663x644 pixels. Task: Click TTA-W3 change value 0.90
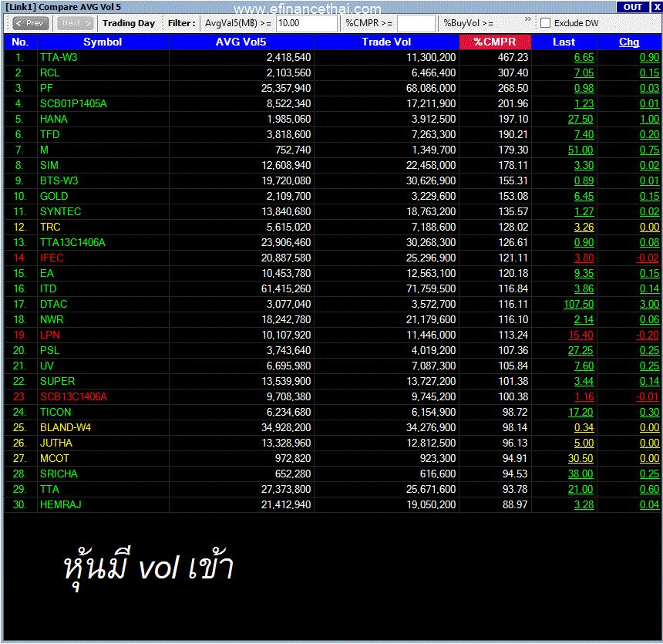click(649, 58)
